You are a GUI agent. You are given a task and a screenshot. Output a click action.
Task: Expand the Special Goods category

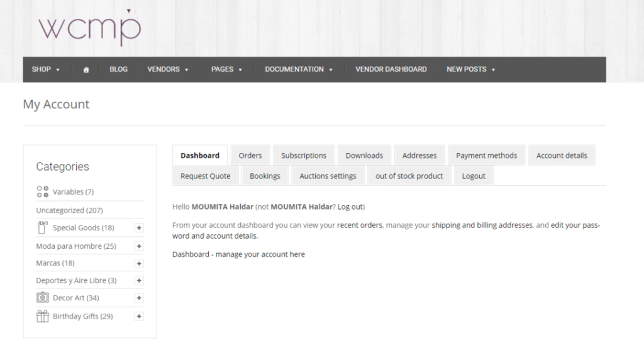(x=139, y=228)
